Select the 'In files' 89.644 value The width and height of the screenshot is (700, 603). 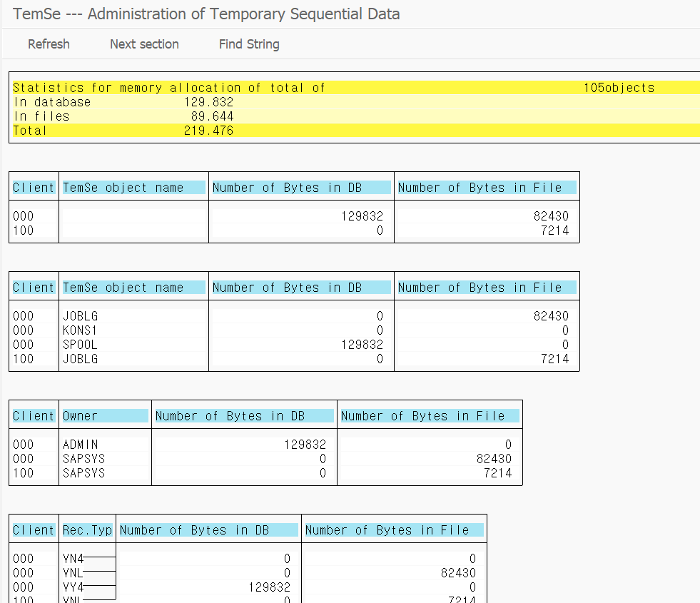[x=212, y=116]
